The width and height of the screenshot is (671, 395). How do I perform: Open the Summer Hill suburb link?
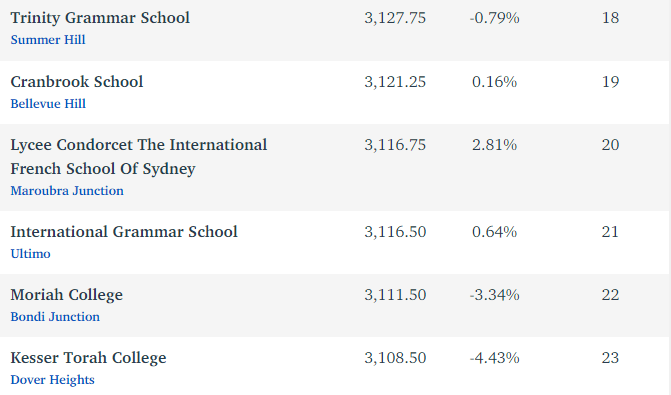coord(48,40)
